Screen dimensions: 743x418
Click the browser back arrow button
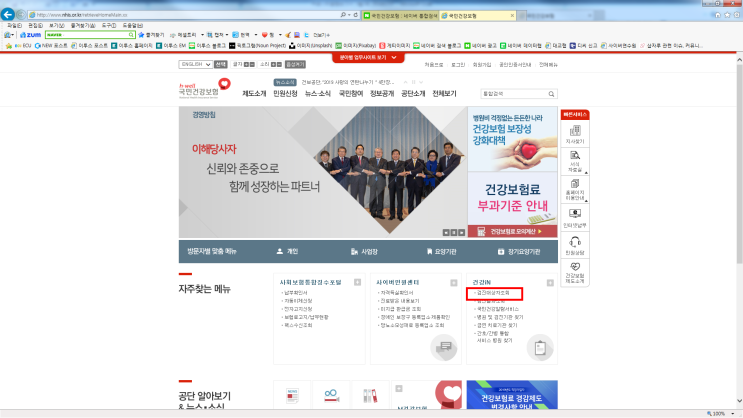8,14
